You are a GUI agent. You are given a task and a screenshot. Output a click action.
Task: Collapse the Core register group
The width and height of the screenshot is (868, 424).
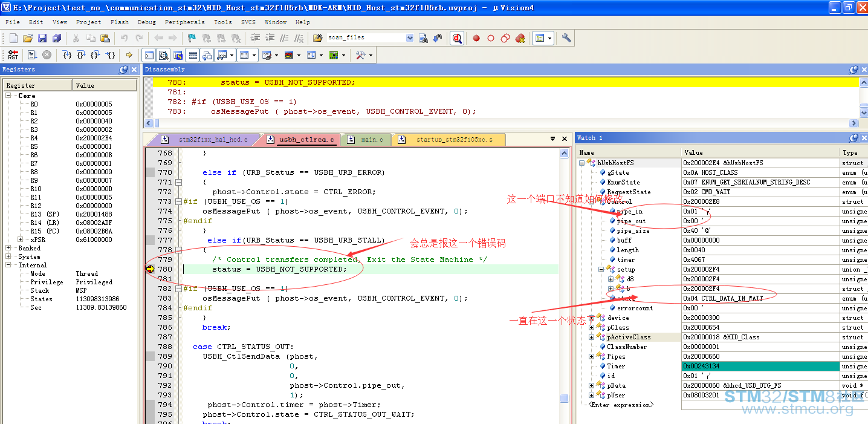[x=8, y=96]
